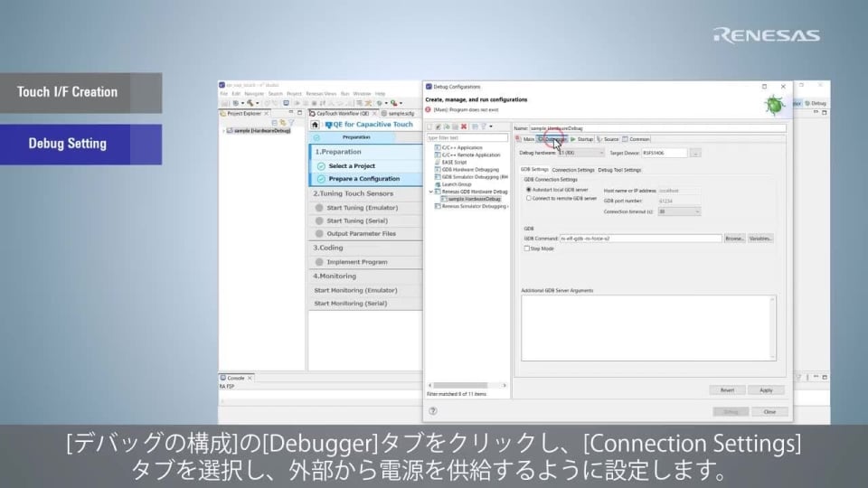
Task: Collapse Renesas GDB Hardware Debugging tree node
Action: [x=431, y=192]
